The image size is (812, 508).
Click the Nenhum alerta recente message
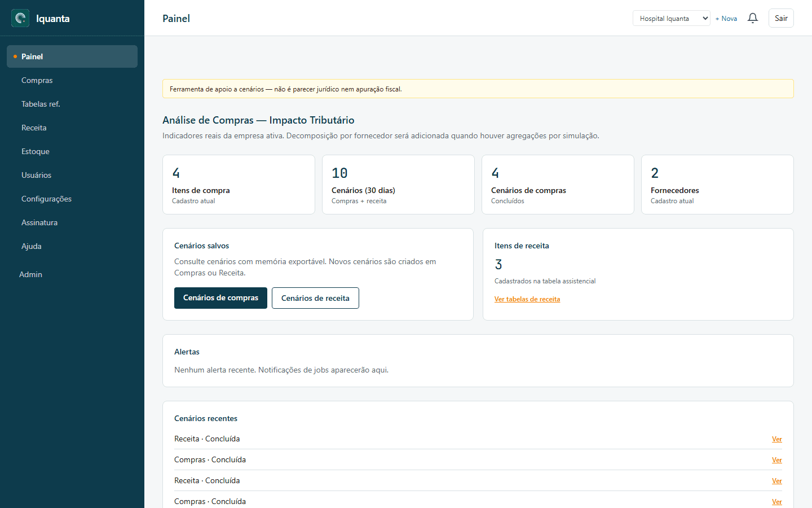pos(281,370)
